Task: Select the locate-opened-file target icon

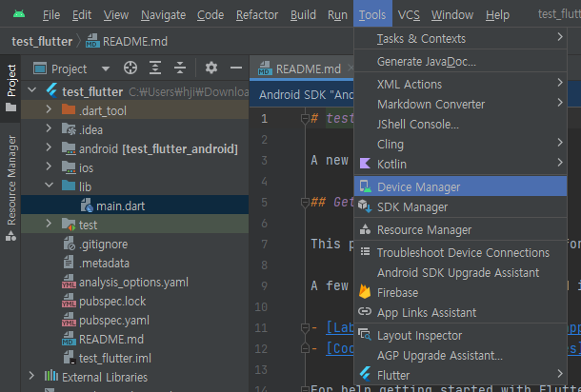Action: [x=130, y=69]
